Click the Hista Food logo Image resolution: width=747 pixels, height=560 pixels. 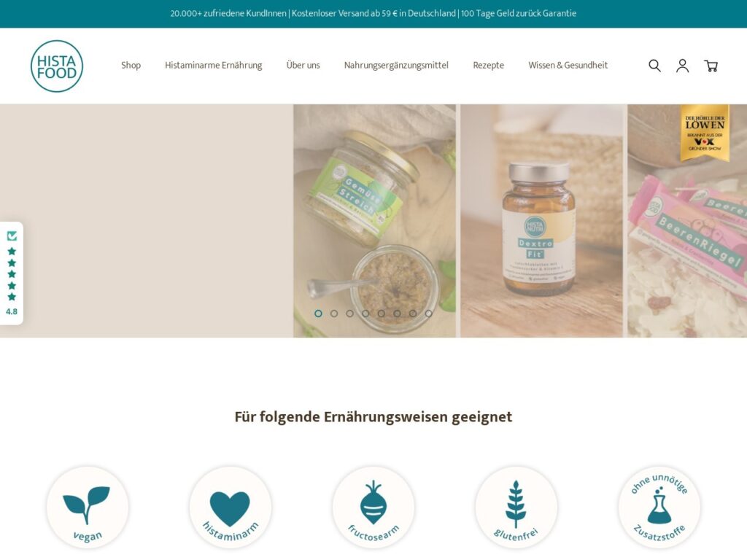pyautogui.click(x=57, y=66)
